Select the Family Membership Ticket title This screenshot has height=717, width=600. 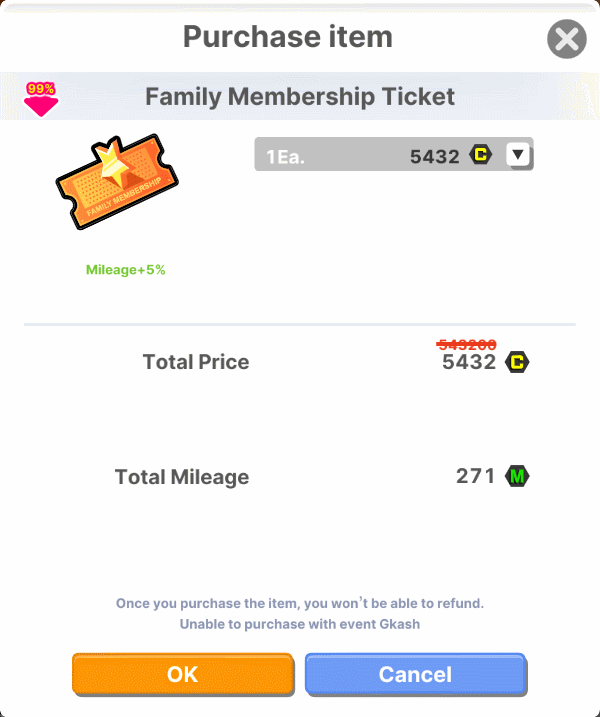[x=300, y=97]
